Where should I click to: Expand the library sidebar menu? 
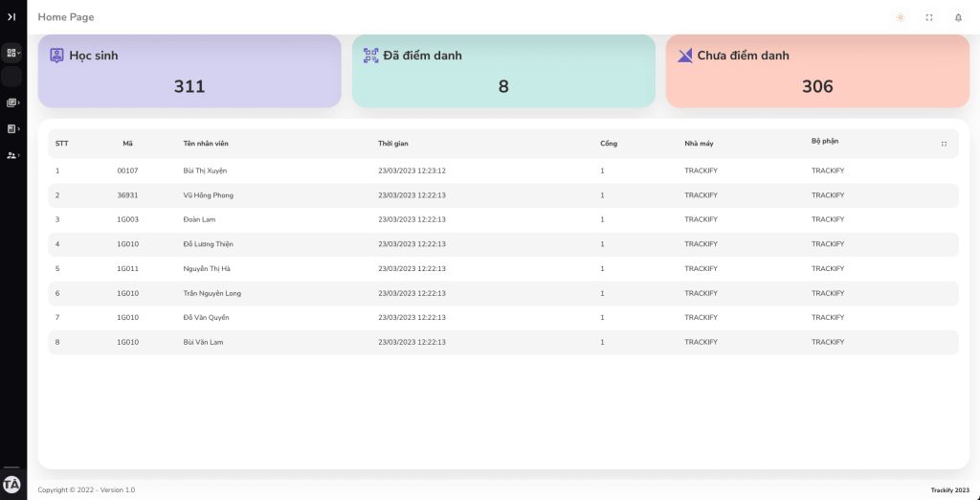click(x=12, y=102)
